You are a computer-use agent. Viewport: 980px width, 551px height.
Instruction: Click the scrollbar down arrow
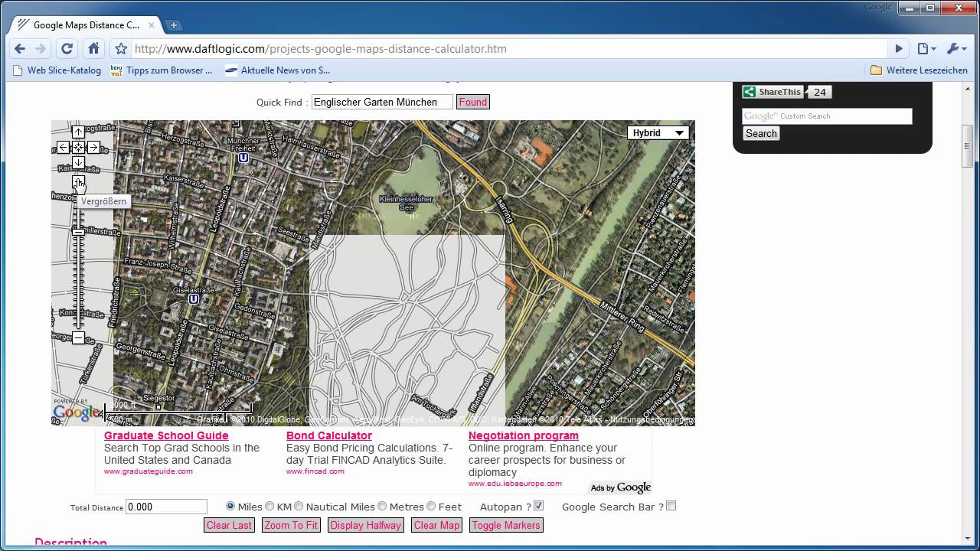[x=968, y=540]
